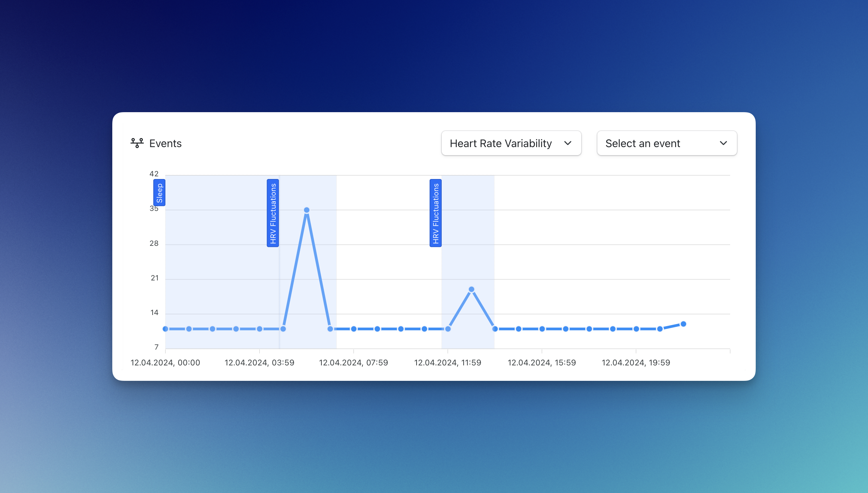
Task: Click the last data point on the line
Action: [683, 324]
